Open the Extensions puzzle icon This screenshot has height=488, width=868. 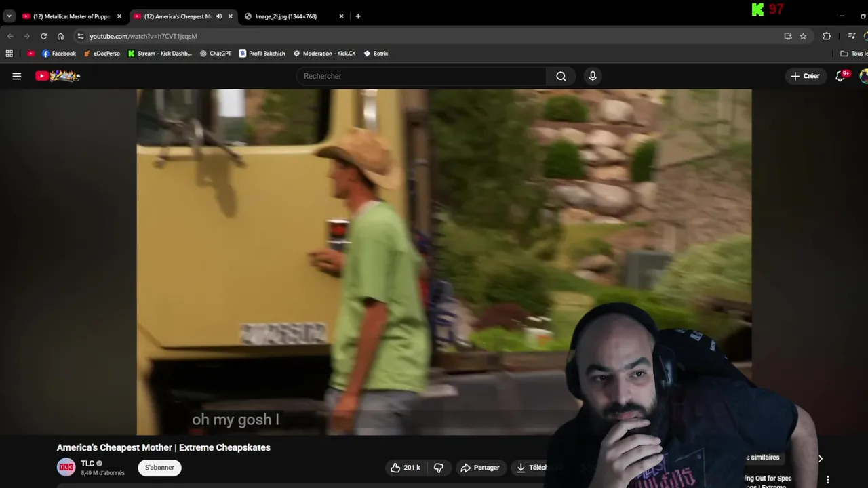coord(827,36)
